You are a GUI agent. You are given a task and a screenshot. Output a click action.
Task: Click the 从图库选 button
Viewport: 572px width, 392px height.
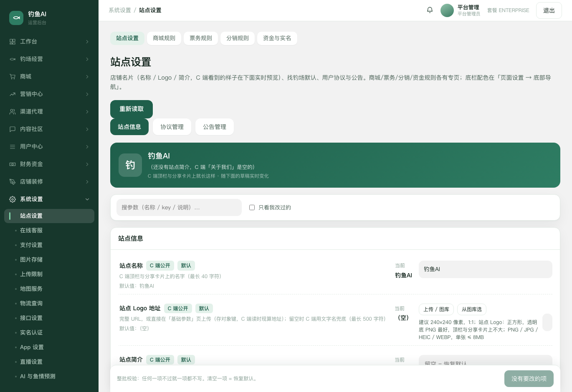(472, 309)
